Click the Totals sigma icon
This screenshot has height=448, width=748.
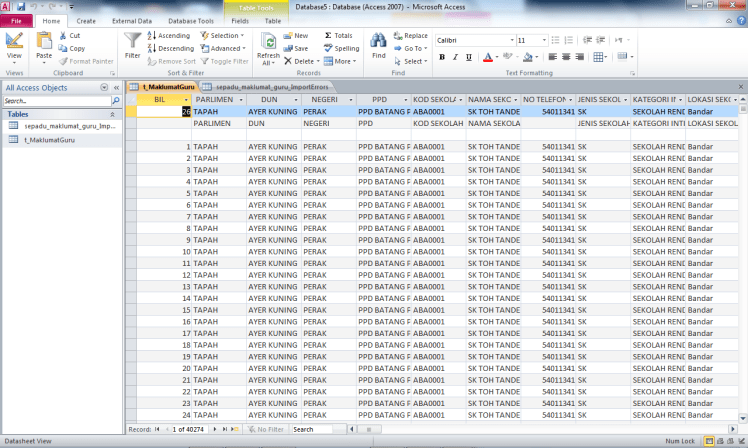338,35
